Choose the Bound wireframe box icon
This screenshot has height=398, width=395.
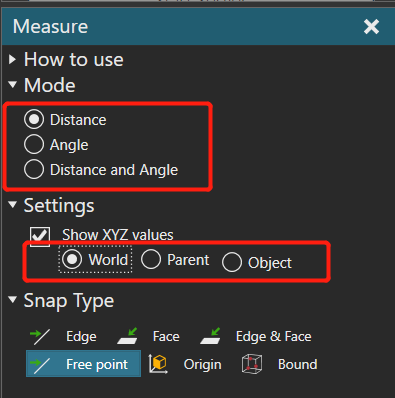click(x=252, y=364)
